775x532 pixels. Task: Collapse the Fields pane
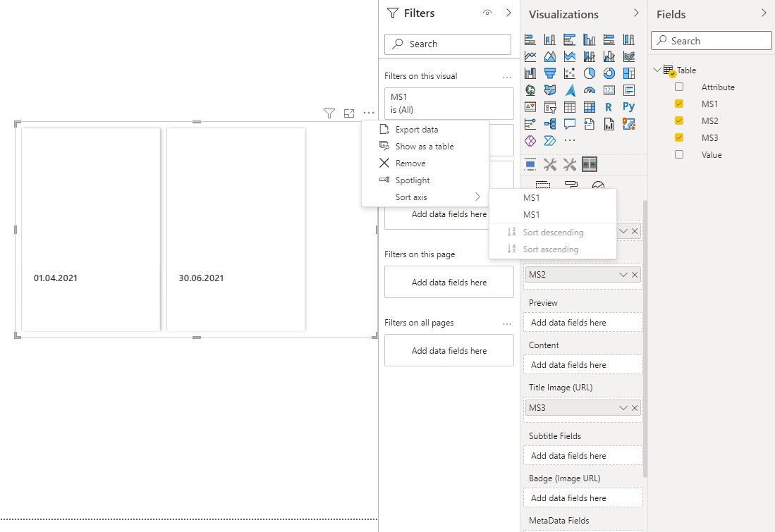point(764,13)
